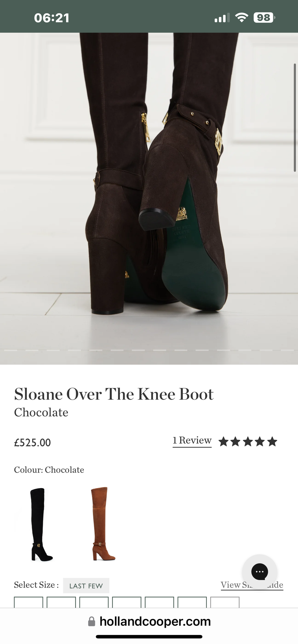Tap the cellular signal bars icon

222,18
